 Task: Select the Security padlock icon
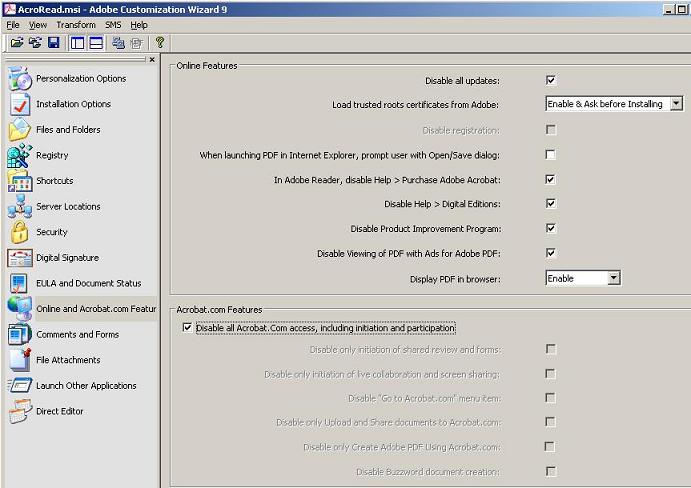[x=19, y=232]
